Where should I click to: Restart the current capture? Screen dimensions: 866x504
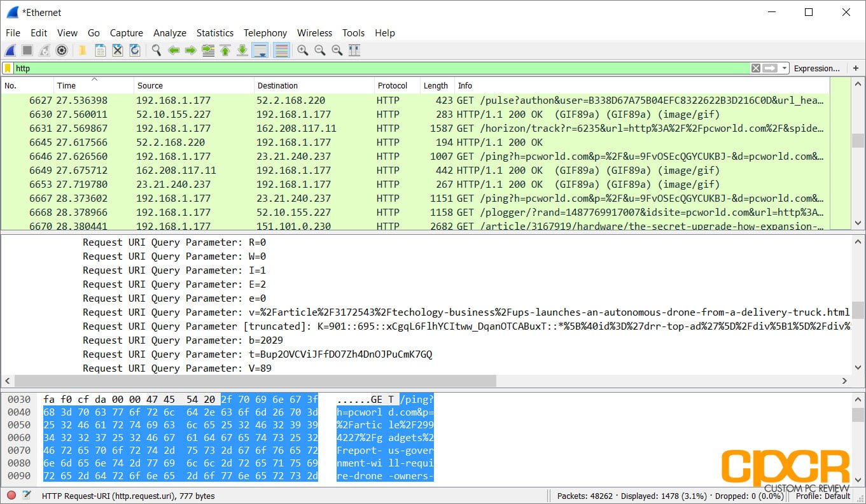point(43,50)
